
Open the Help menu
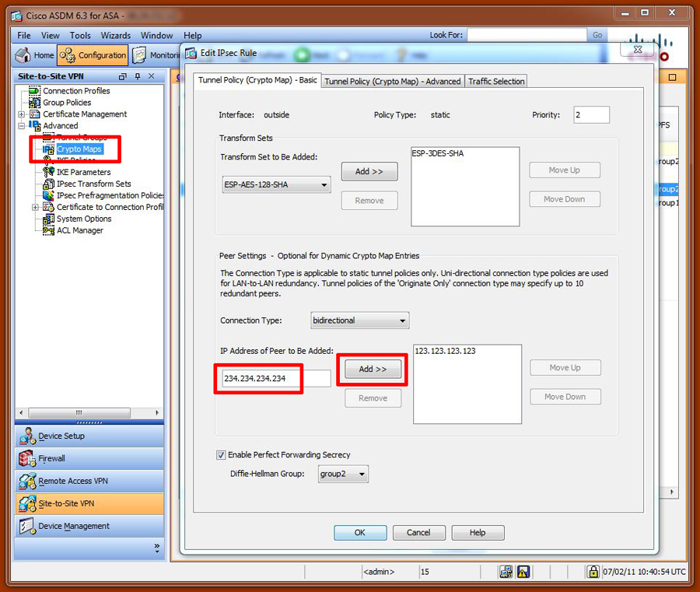(193, 35)
